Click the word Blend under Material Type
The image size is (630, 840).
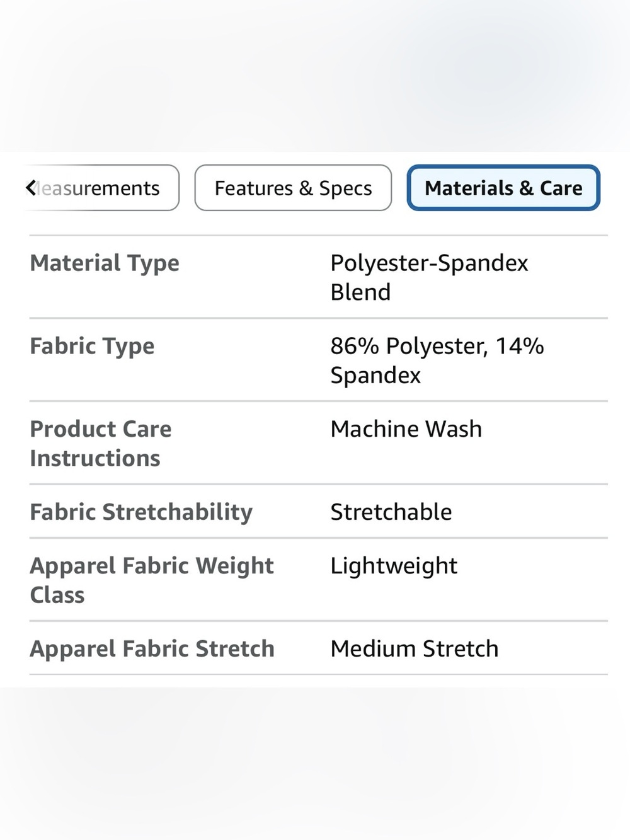tap(360, 292)
